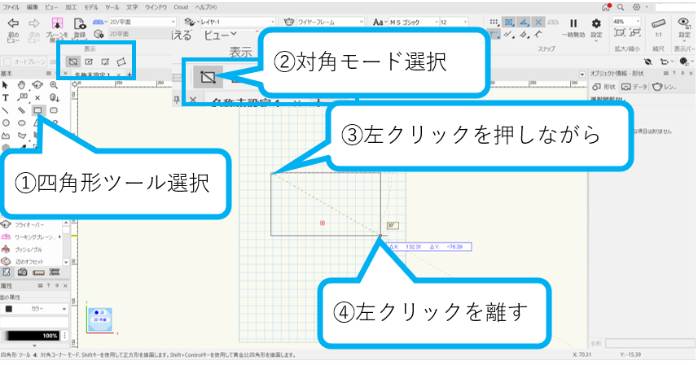Select the rounded rectangle tool
This screenshot has width=698, height=365.
[54, 110]
